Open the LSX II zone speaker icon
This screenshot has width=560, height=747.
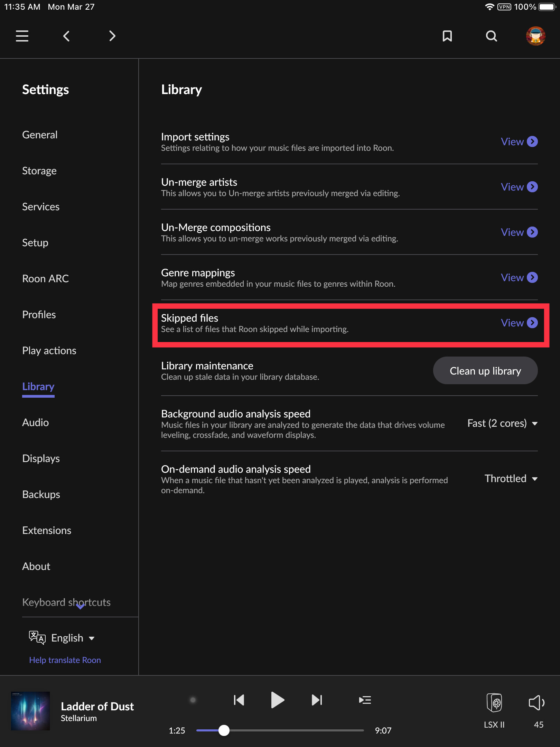494,703
